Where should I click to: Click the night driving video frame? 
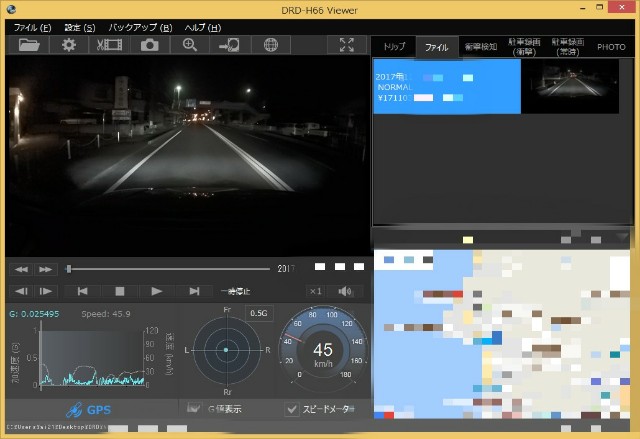coord(188,156)
